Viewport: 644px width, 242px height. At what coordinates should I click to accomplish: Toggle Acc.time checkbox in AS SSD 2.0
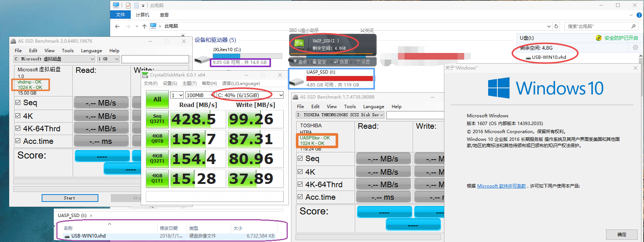[x=18, y=140]
